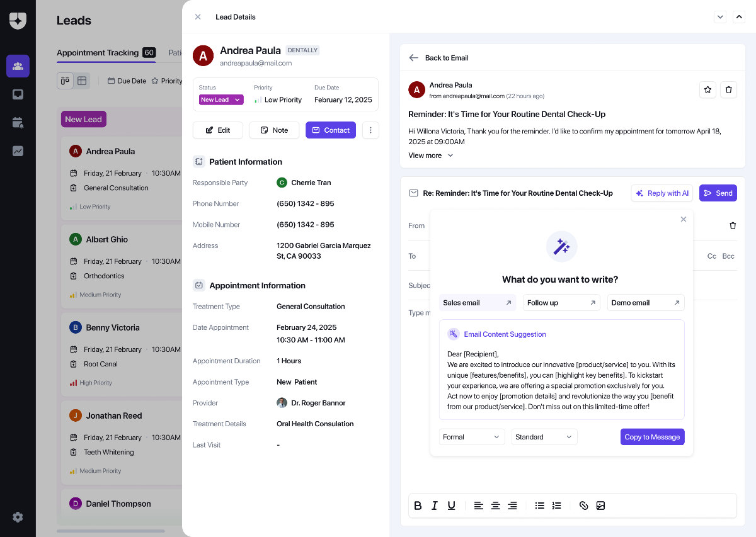Open the Analytics section from the sidebar

[x=18, y=150]
